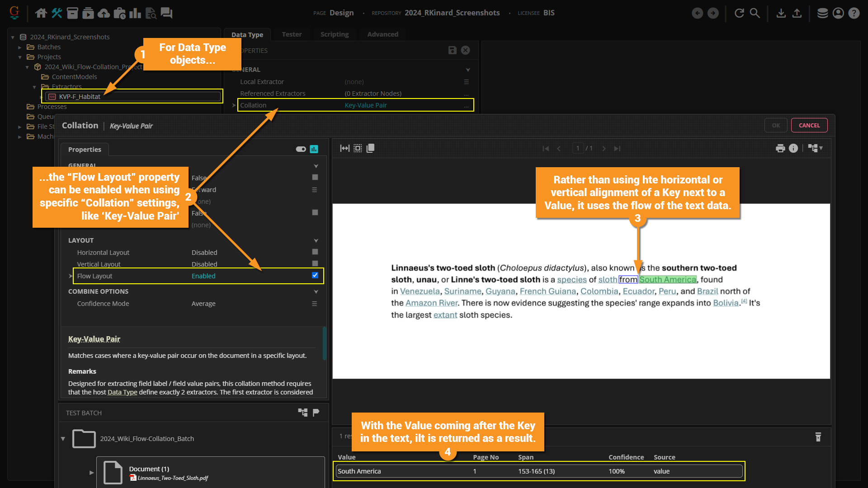Switch to the Tester tab
868x488 pixels.
(x=292, y=34)
